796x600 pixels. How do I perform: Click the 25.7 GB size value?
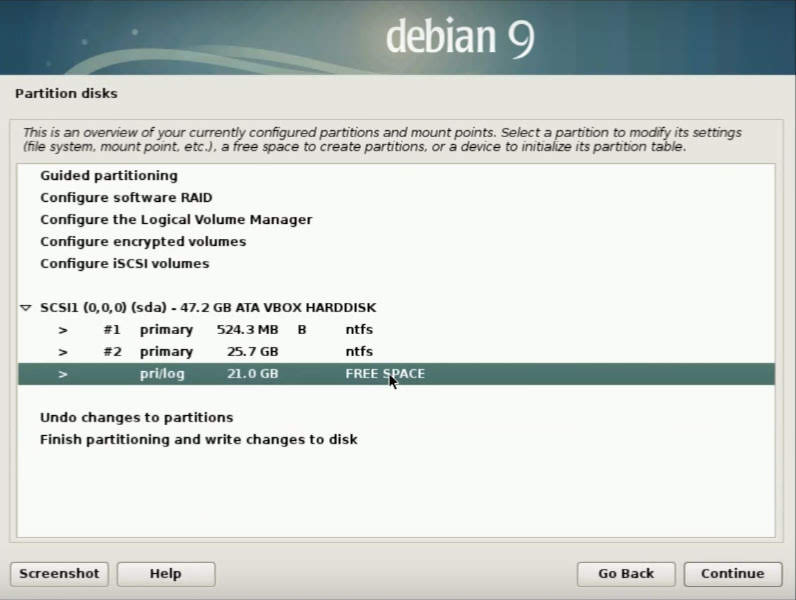[252, 351]
